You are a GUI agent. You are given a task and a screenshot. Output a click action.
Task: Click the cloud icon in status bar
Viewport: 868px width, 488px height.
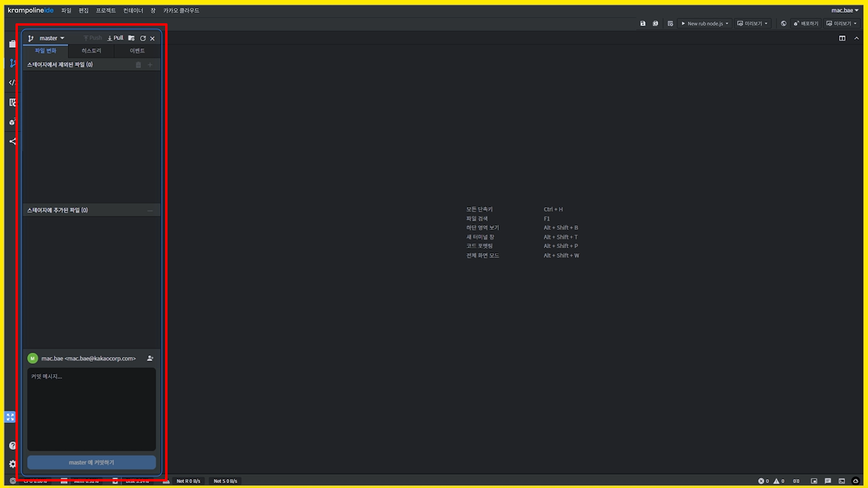click(855, 481)
